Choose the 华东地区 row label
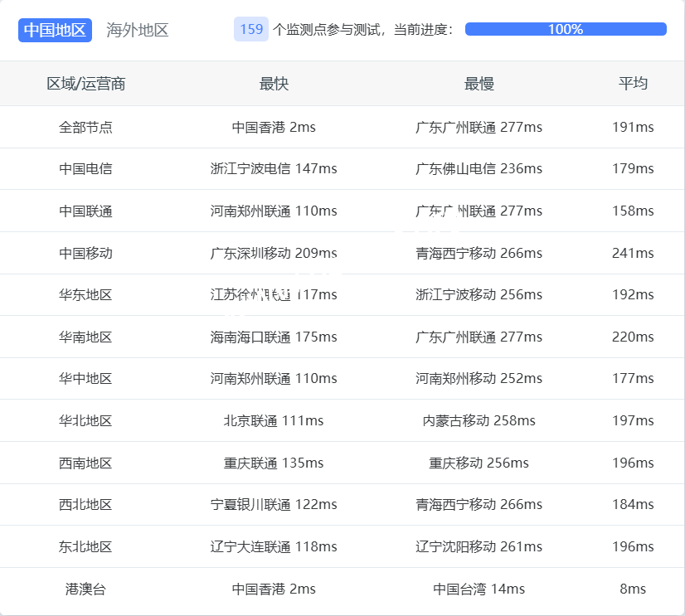Screen dimensions: 685x616 pyautogui.click(x=85, y=295)
